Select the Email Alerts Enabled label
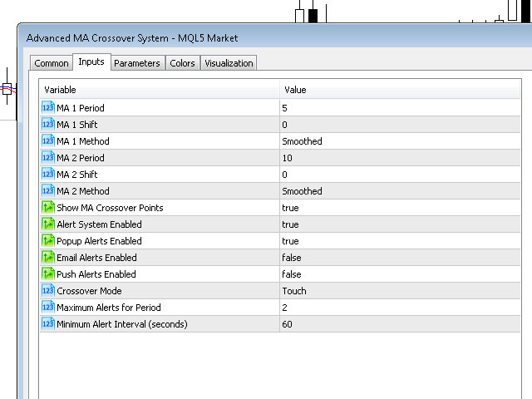This screenshot has width=532, height=399. [x=96, y=258]
